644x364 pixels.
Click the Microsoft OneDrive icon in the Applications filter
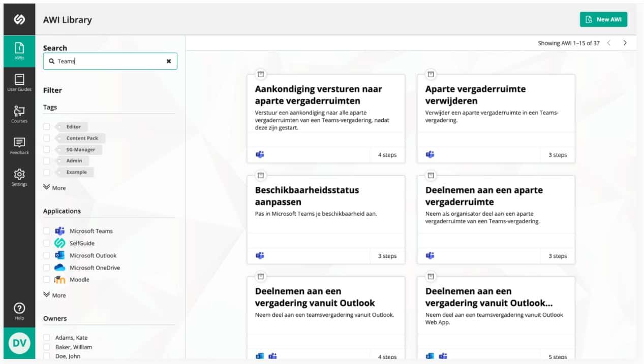click(60, 267)
